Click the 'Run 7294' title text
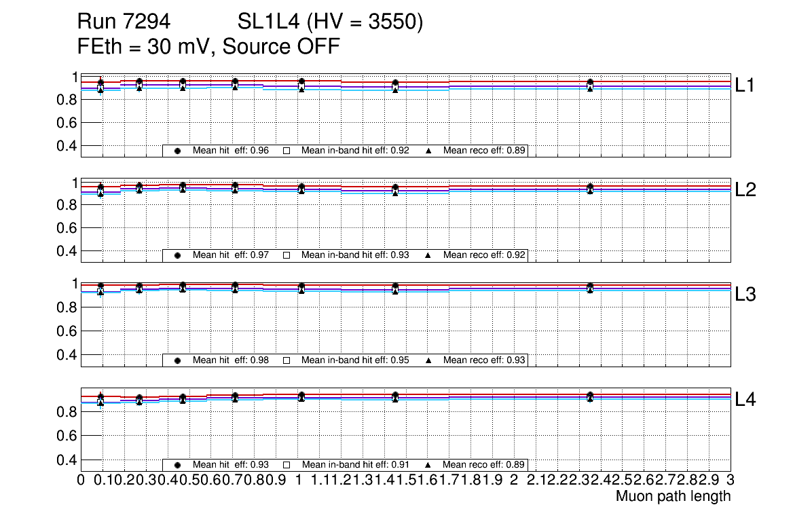 (123, 23)
